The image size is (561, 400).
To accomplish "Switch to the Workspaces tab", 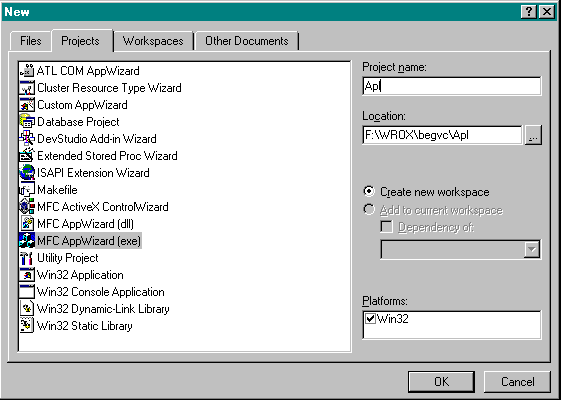I will tap(153, 41).
